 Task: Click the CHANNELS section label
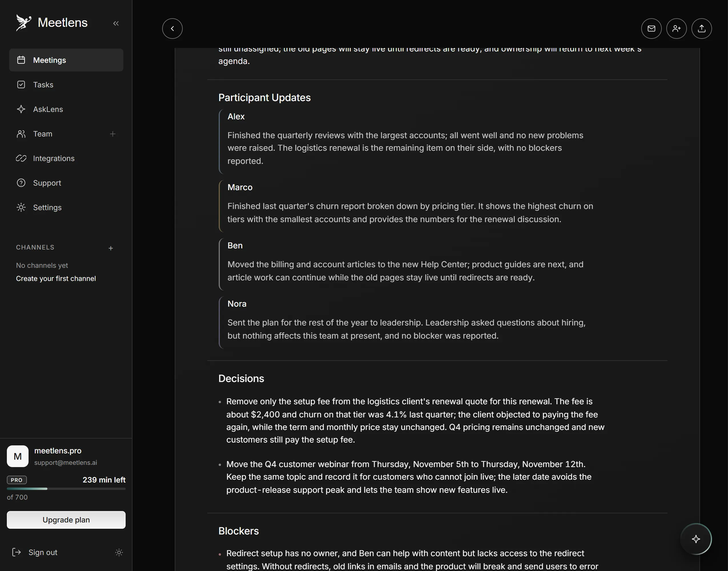35,248
